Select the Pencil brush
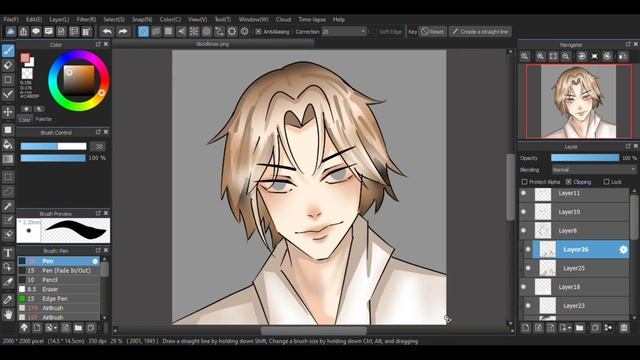 pyautogui.click(x=58, y=280)
